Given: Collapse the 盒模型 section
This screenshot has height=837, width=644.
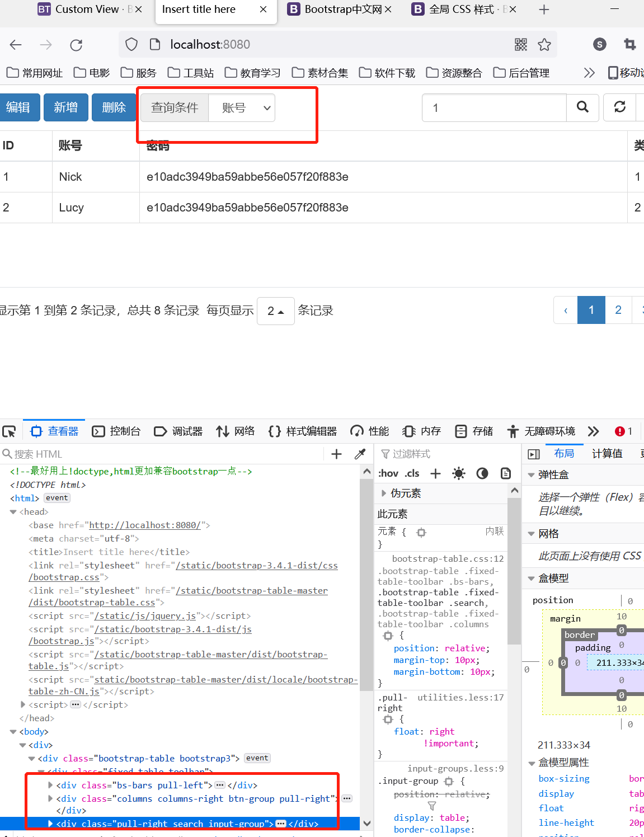Looking at the screenshot, I should [531, 579].
